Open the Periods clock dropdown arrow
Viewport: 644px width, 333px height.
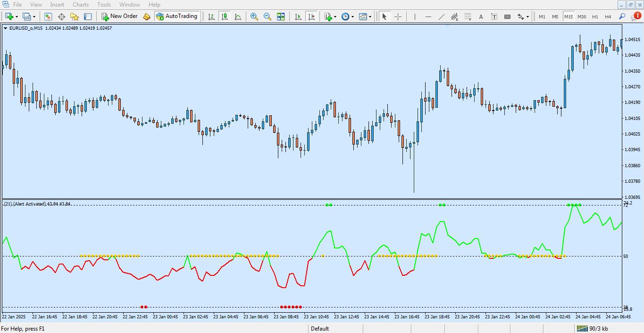tap(352, 17)
